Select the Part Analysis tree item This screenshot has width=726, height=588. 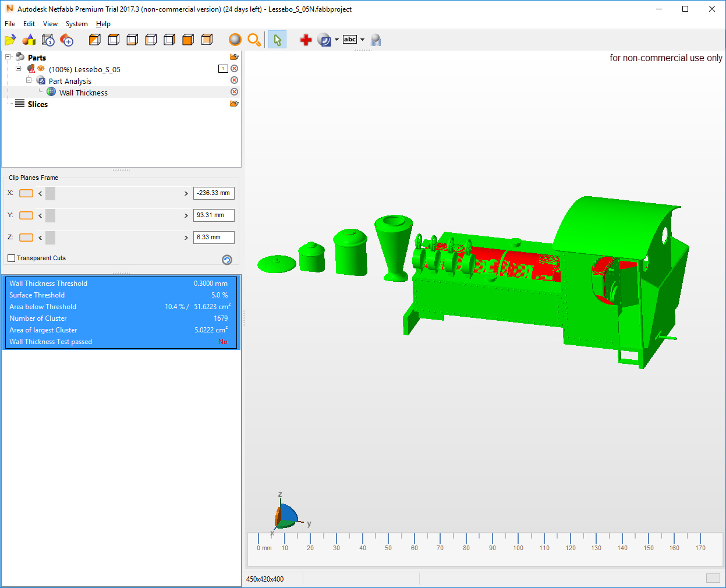70,81
